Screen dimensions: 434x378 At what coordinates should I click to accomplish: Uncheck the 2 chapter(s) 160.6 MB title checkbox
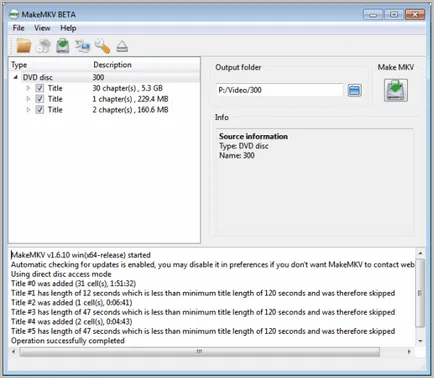click(x=40, y=110)
